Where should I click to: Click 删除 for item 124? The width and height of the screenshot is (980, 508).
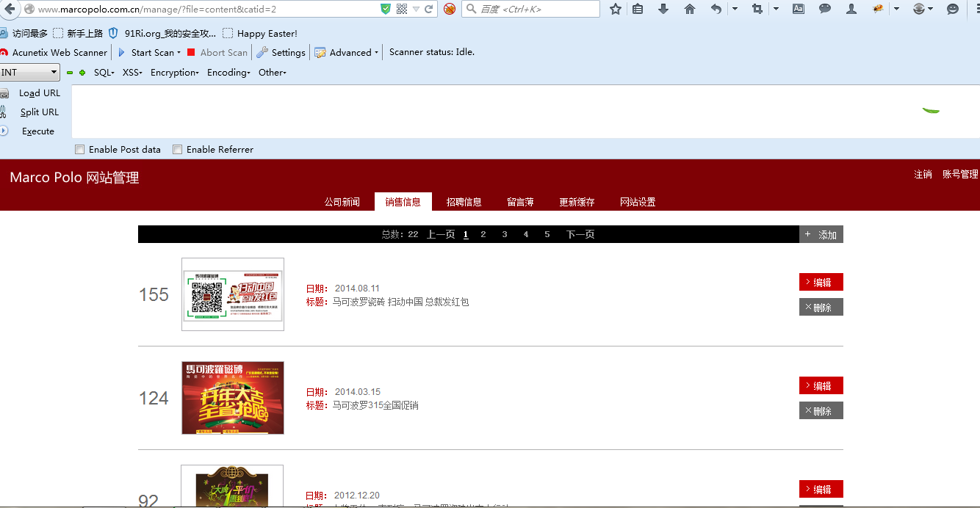tap(821, 410)
